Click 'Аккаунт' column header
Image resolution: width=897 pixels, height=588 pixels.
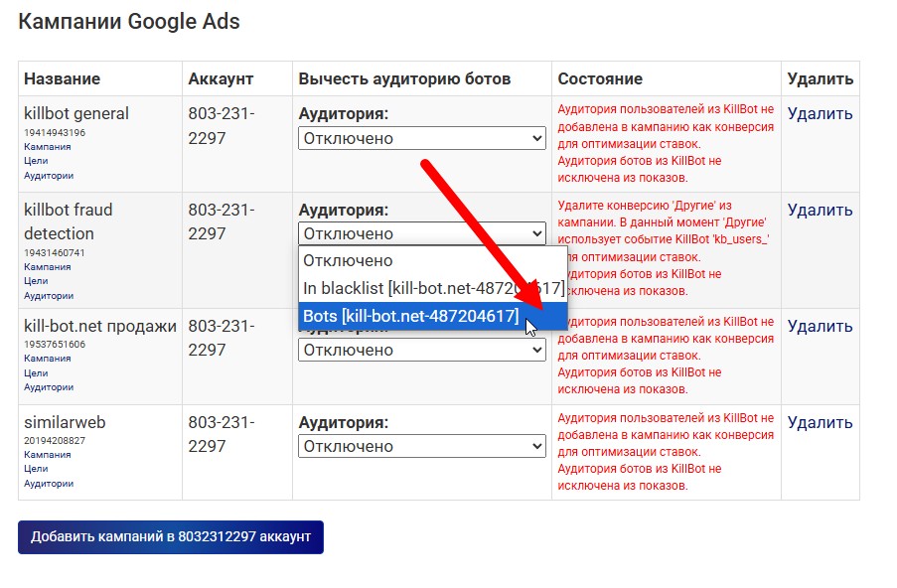pyautogui.click(x=221, y=78)
